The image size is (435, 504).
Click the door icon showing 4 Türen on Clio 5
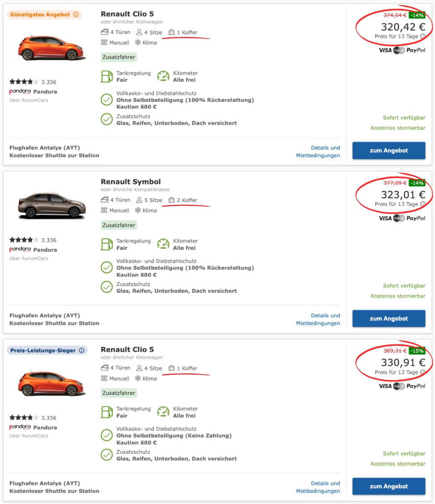click(104, 32)
